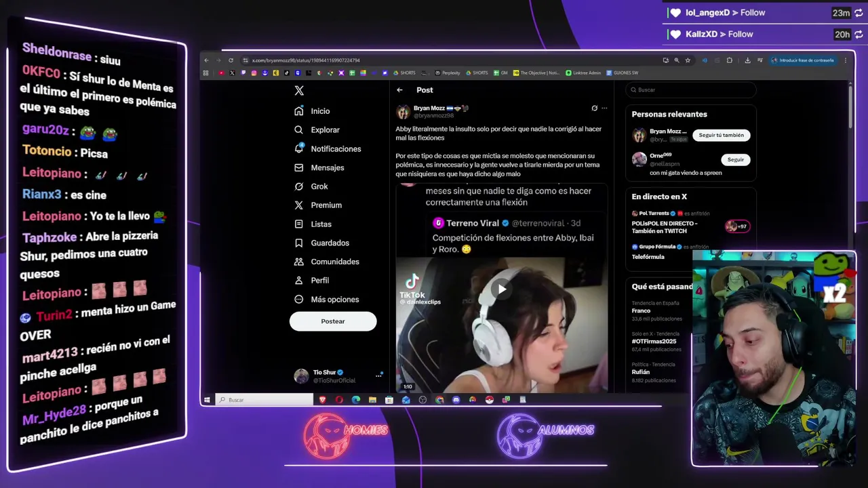Open Google Chrome from taskbar
Image resolution: width=868 pixels, height=488 pixels.
[439, 400]
